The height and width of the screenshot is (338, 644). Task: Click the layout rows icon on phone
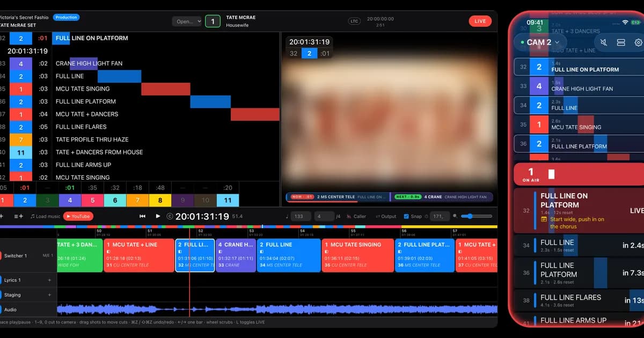coord(620,42)
